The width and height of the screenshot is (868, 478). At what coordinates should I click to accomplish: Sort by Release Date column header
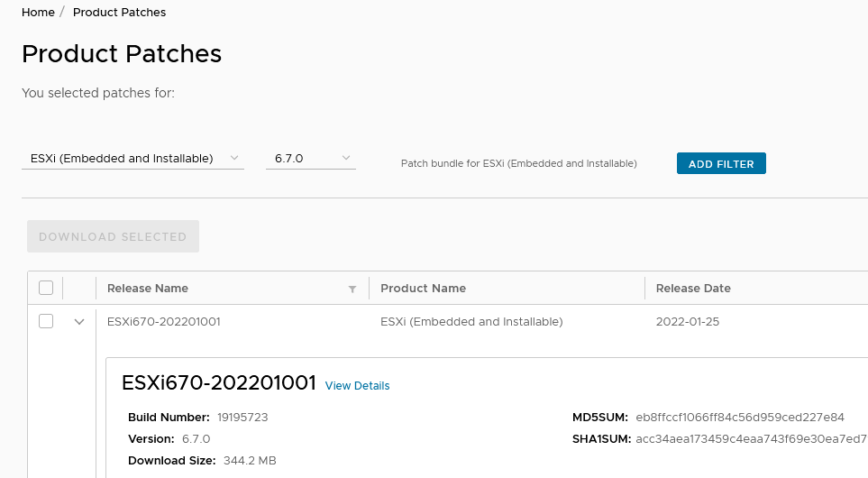pyautogui.click(x=693, y=288)
